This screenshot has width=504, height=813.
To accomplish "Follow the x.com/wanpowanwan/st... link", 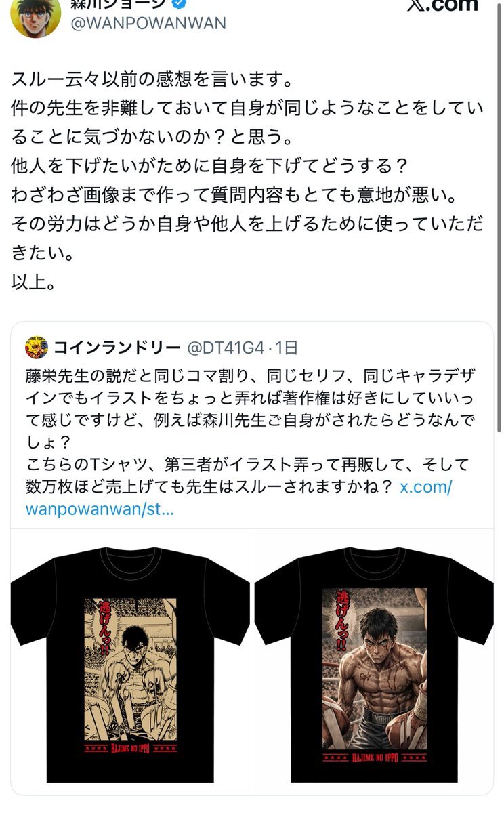I will (x=238, y=498).
